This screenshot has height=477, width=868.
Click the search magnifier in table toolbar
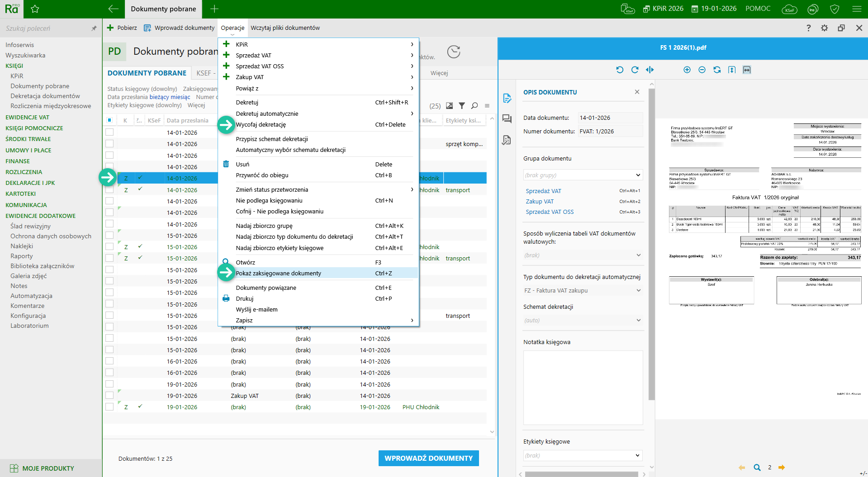[x=474, y=106]
